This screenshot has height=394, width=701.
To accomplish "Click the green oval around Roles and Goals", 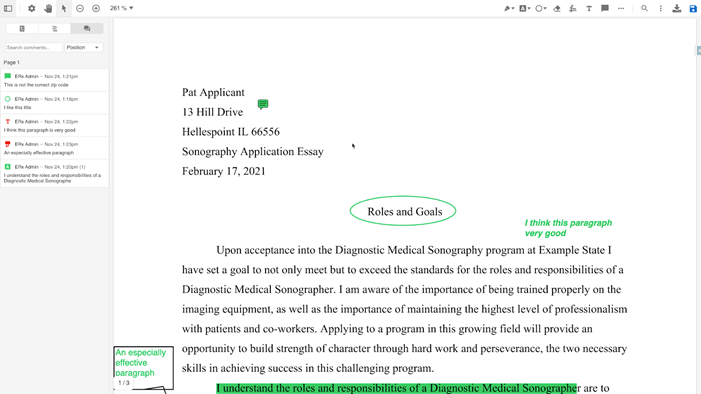I will click(x=403, y=211).
